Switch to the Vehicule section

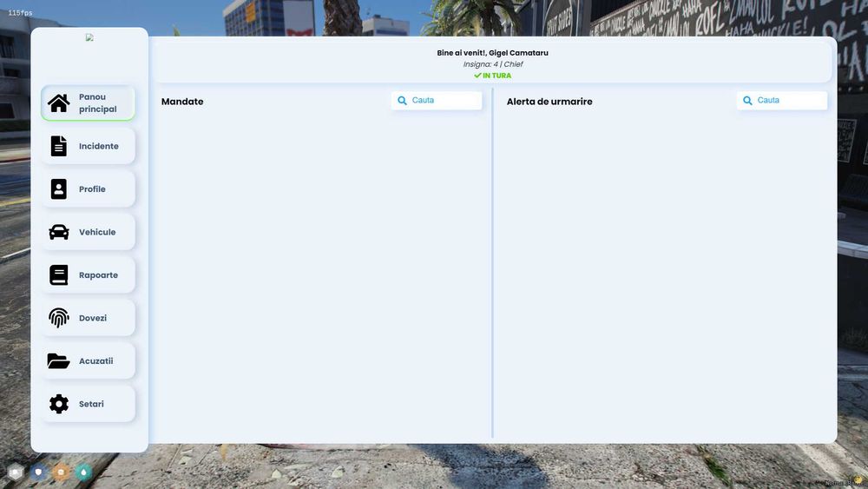(x=88, y=232)
